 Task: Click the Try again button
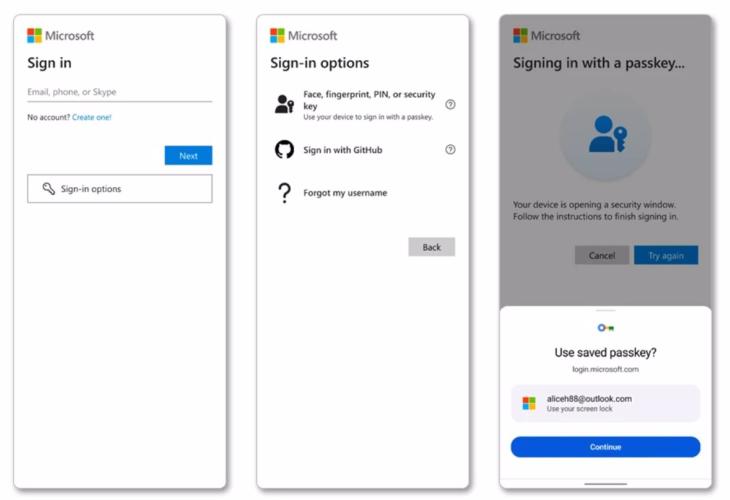(x=666, y=255)
